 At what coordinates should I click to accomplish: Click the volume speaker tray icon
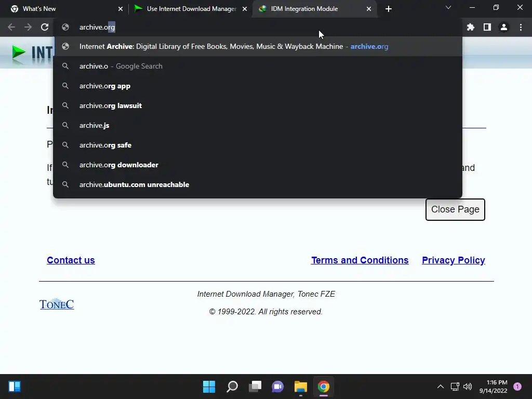click(468, 387)
